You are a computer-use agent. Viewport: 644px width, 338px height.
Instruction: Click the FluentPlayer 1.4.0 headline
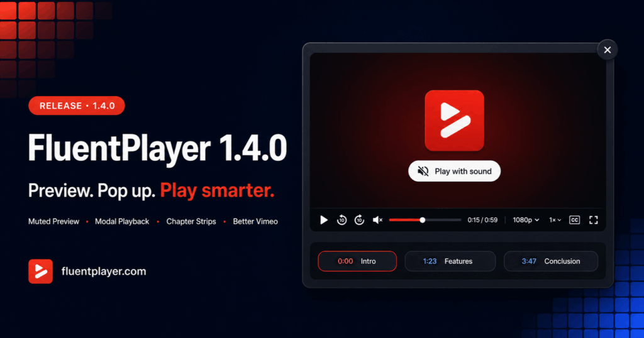[x=157, y=148]
